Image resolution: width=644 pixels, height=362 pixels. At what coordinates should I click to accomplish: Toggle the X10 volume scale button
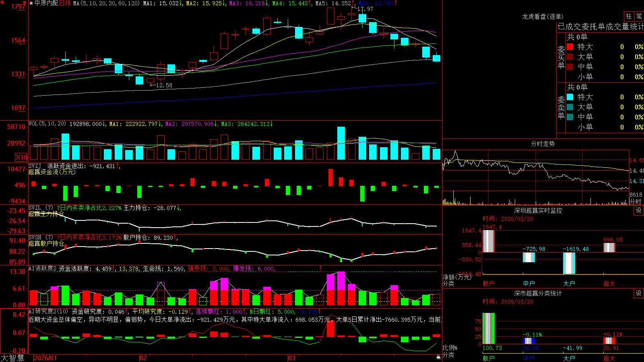(21, 157)
